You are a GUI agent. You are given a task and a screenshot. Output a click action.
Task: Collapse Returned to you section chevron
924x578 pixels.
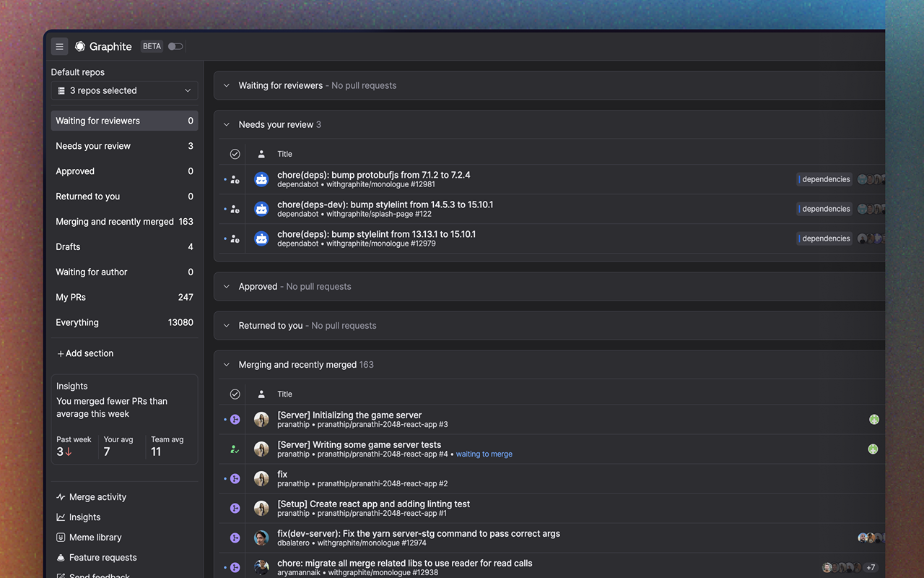point(226,325)
